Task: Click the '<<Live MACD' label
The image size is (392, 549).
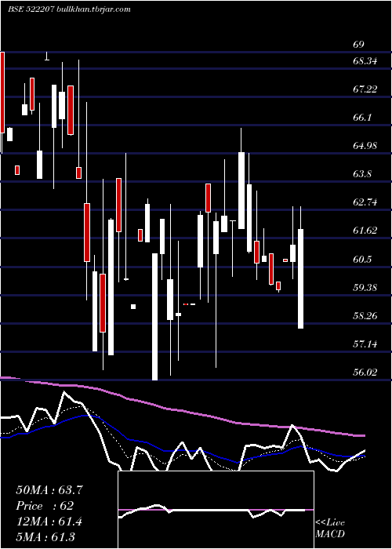Action: click(330, 529)
